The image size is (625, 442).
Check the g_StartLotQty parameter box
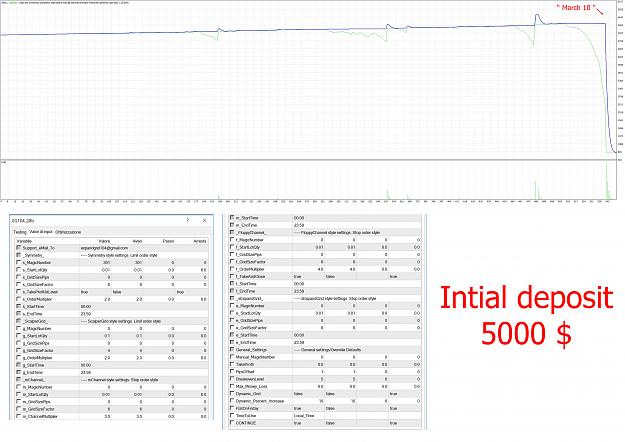(18, 336)
